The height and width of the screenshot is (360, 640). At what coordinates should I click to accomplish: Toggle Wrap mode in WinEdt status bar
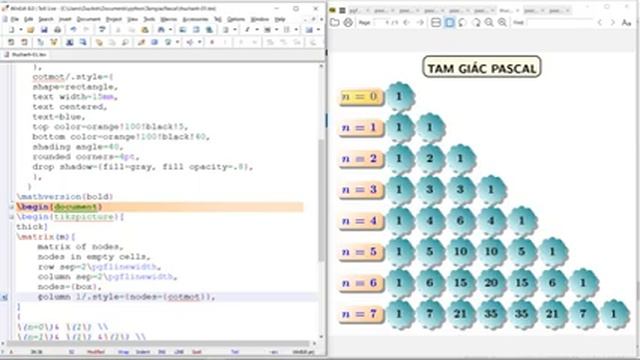pyautogui.click(x=123, y=352)
